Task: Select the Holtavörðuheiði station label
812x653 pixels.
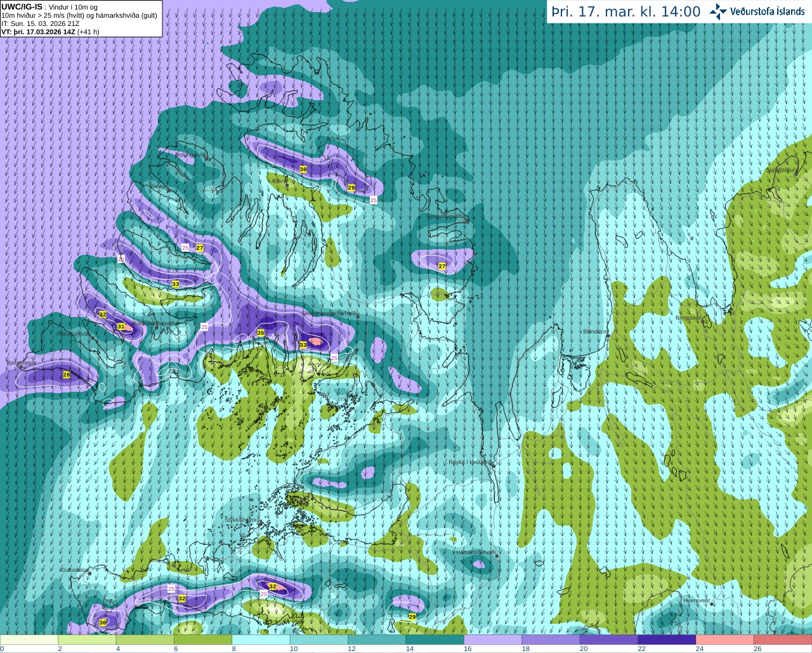Action: pyautogui.click(x=476, y=552)
